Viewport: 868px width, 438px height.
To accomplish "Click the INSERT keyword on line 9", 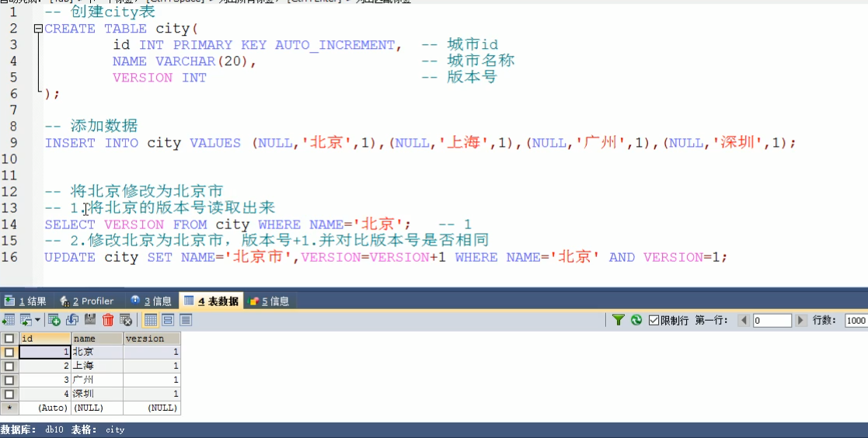I will pos(70,143).
